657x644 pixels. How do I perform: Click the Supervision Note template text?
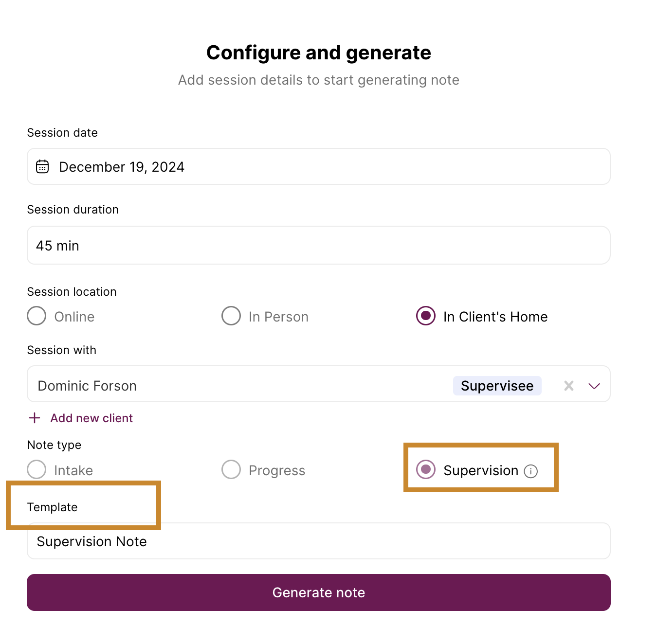[91, 541]
